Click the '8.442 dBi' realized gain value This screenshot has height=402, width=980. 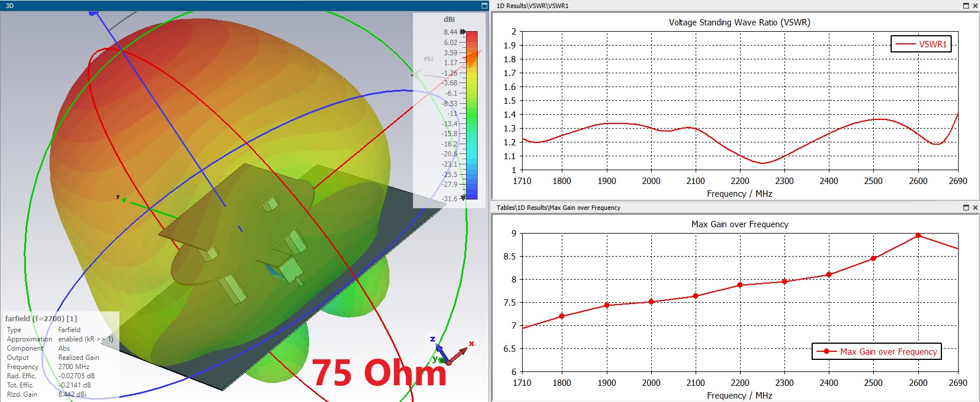[x=72, y=395]
